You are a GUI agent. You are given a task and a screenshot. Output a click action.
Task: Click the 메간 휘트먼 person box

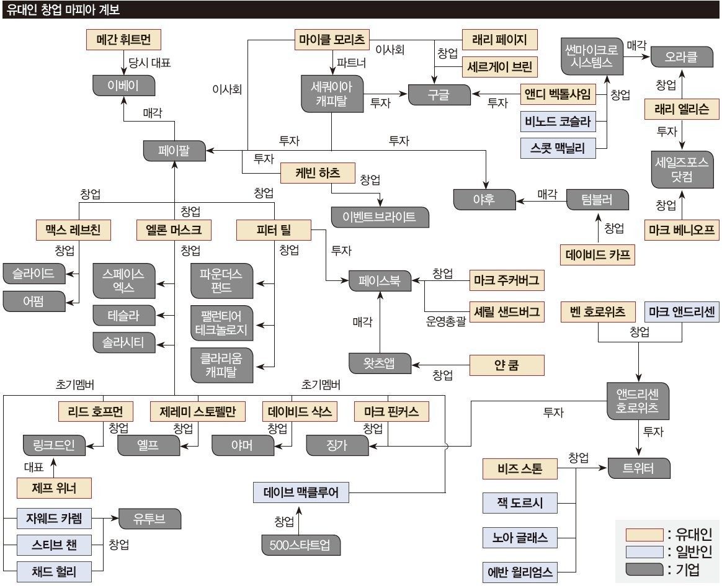tap(124, 40)
